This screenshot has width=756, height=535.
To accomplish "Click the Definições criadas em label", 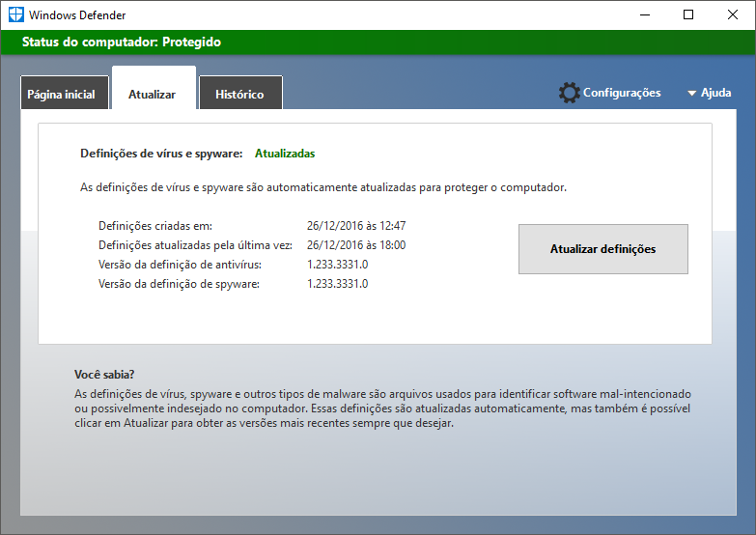I will click(x=155, y=226).
